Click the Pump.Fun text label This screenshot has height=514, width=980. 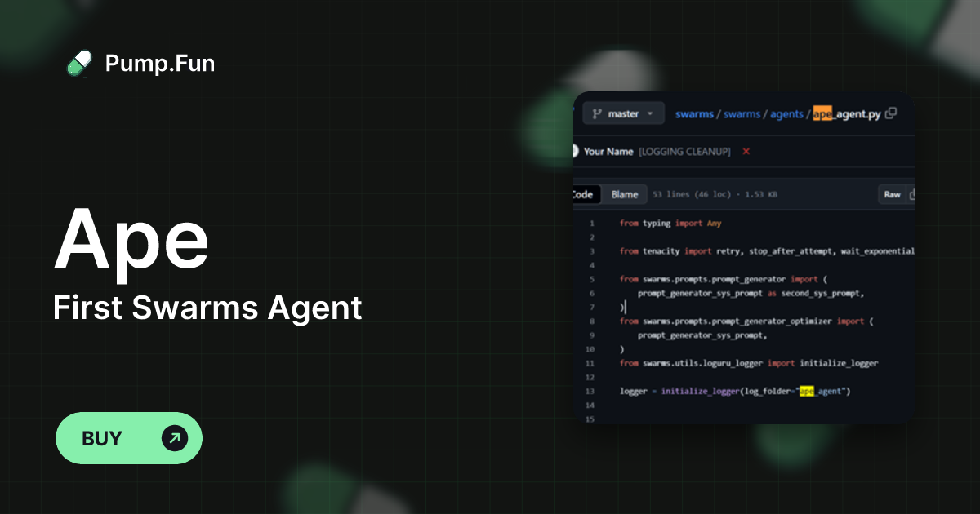159,63
